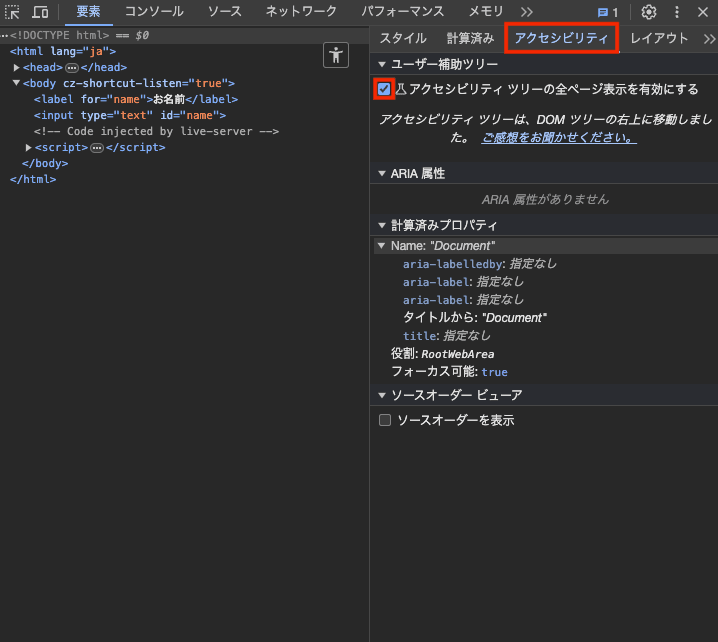Collapse the body element node
This screenshot has width=718, height=642.
point(17,84)
